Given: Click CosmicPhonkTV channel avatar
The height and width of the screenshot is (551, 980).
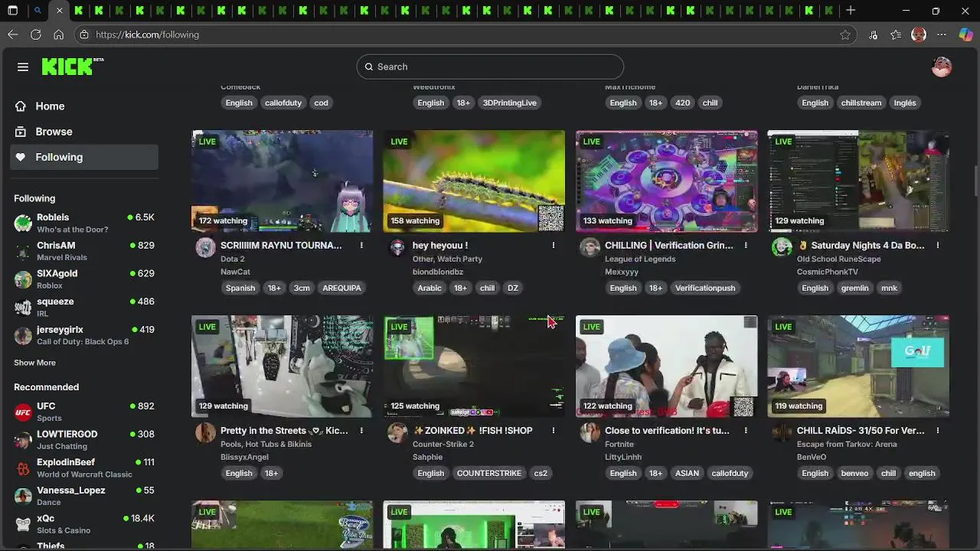Looking at the screenshot, I should [x=782, y=247].
